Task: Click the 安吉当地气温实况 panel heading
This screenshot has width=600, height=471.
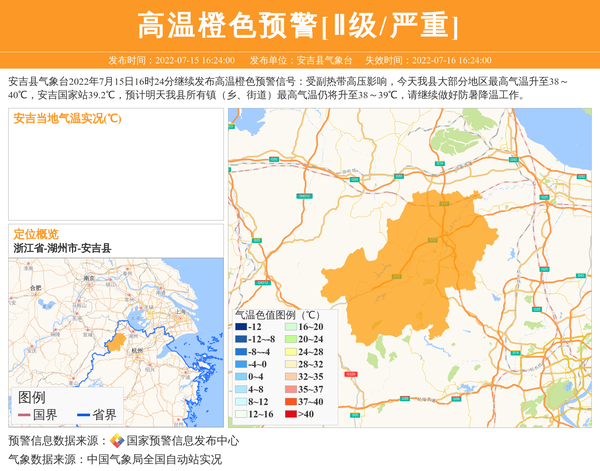Action: [x=67, y=118]
